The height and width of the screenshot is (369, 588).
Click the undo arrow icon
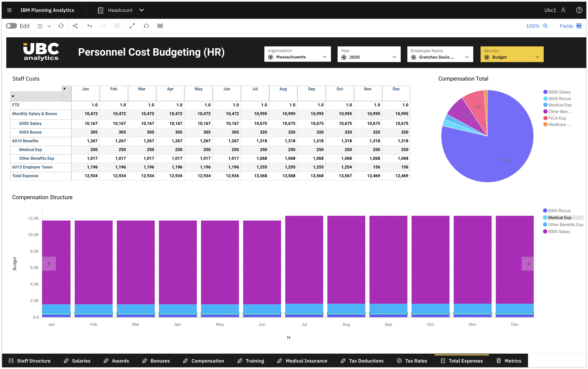89,26
